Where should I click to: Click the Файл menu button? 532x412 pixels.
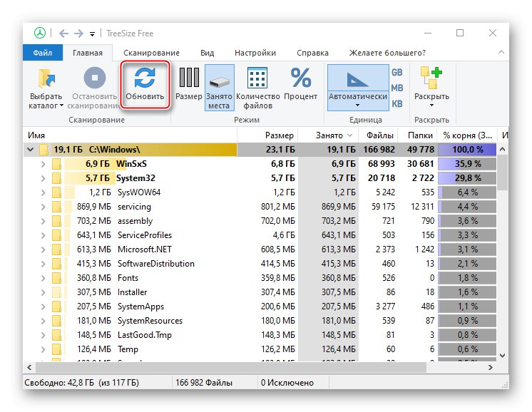(44, 53)
